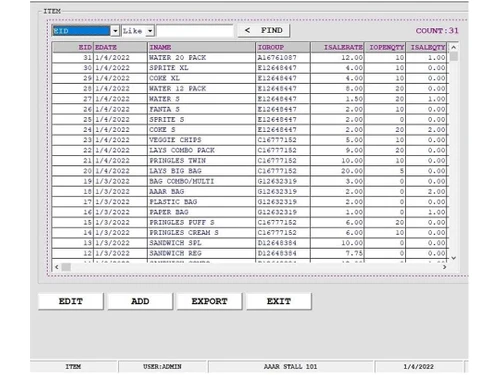This screenshot has width=500, height=375.
Task: Select the BAG COMBO/MULTI row
Action: tap(249, 181)
